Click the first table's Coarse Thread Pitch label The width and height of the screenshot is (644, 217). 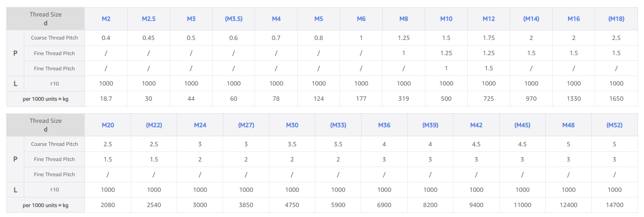click(55, 38)
